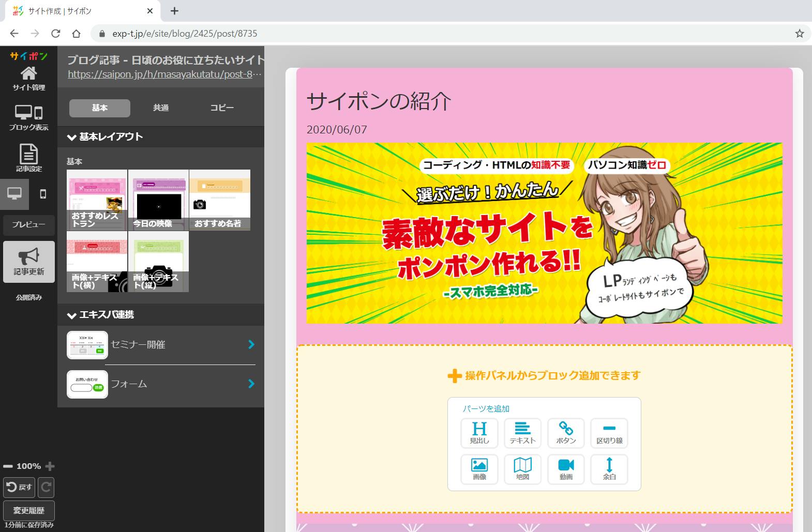The height and width of the screenshot is (532, 812).
Task: Add a 見出し heading part
Action: [x=479, y=433]
